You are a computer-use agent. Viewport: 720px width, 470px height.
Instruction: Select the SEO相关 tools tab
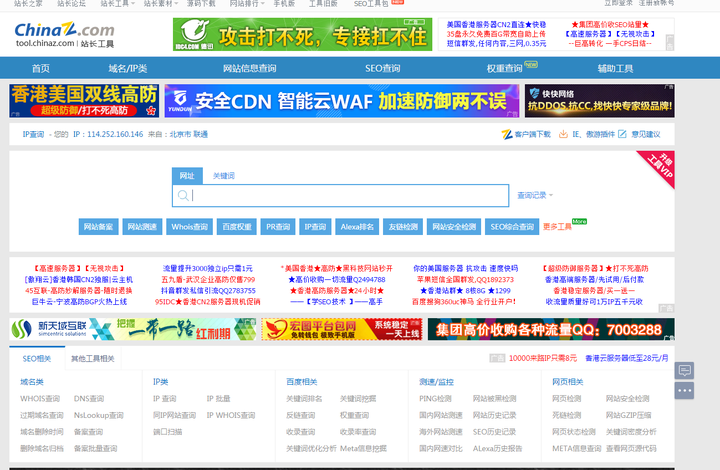37,358
